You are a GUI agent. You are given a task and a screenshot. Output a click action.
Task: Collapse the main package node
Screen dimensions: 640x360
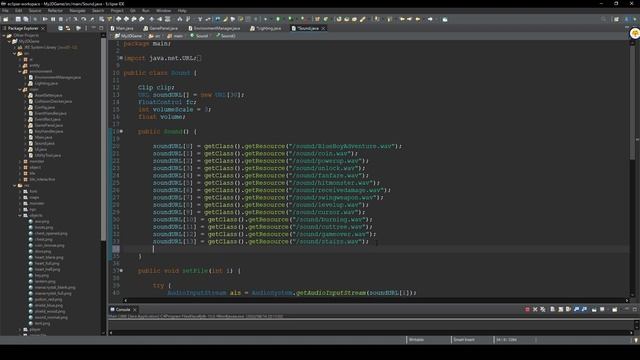20,89
